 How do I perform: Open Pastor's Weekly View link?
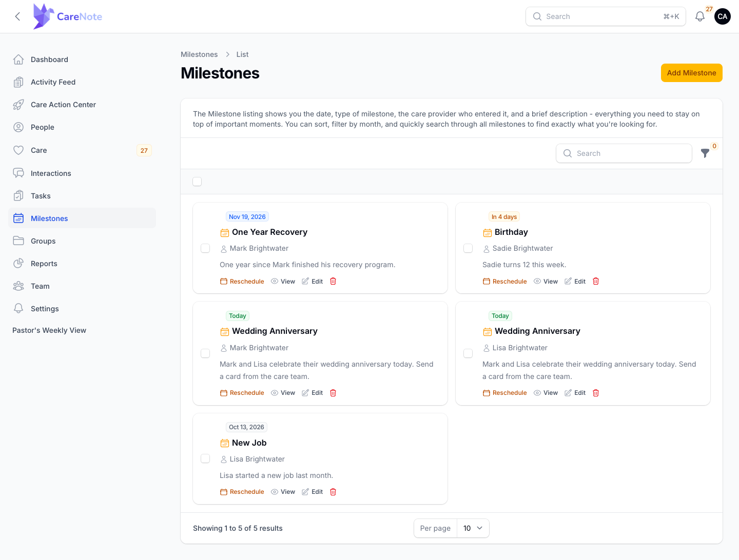(49, 330)
